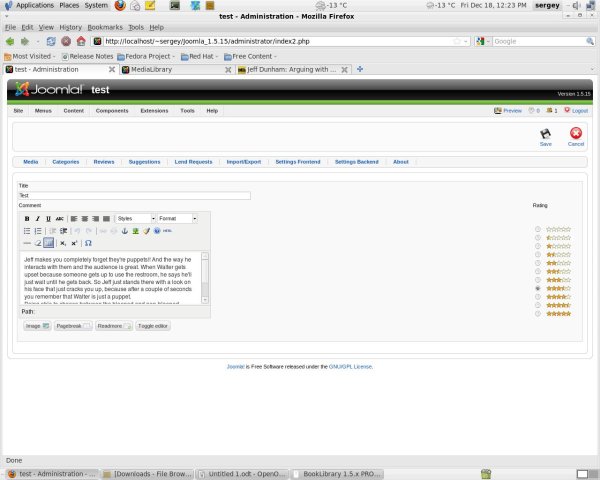The image size is (600, 480).
Task: Open search engine selector dropdown
Action: (x=483, y=41)
